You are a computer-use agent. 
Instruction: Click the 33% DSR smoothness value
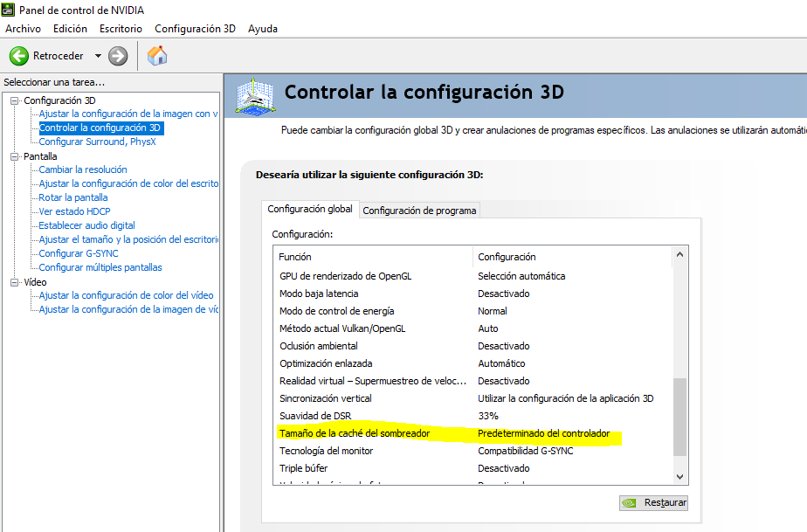[x=488, y=416]
